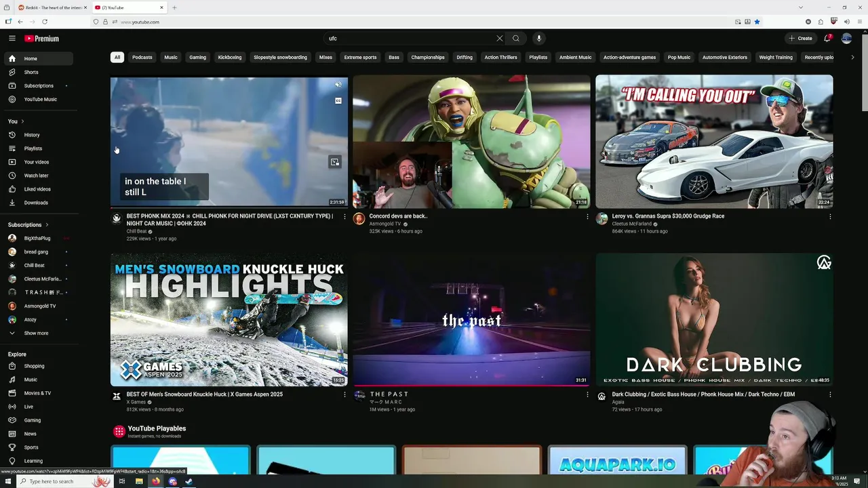Viewport: 868px width, 488px height.
Task: Open the YouTube guide hamburger menu
Action: pyautogui.click(x=12, y=39)
